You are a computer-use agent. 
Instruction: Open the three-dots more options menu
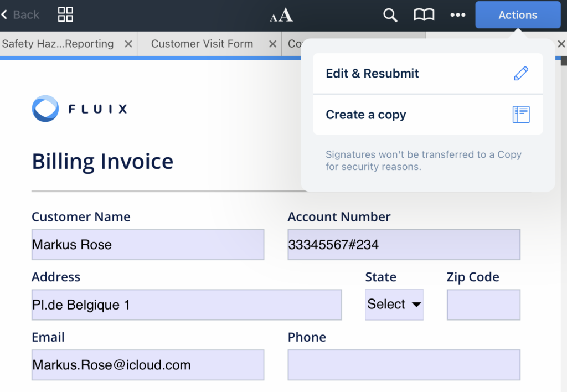[458, 16]
